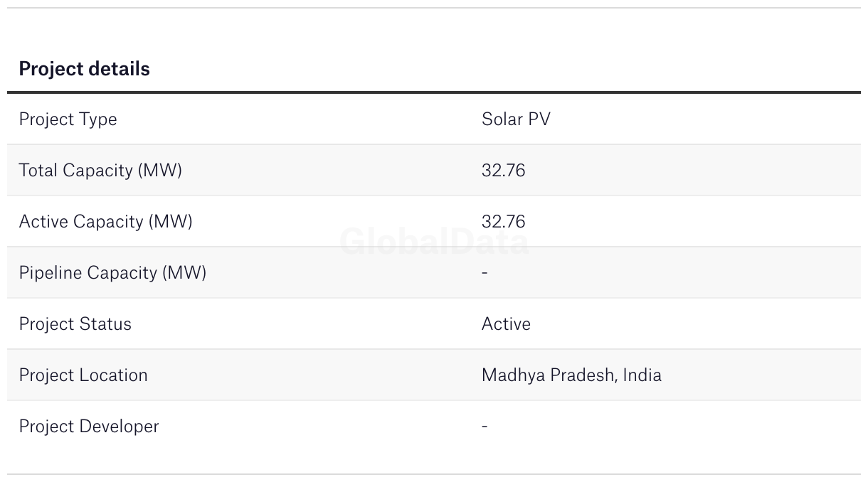The width and height of the screenshot is (868, 482).
Task: Select the Total Capacity value 32.76
Action: [503, 171]
